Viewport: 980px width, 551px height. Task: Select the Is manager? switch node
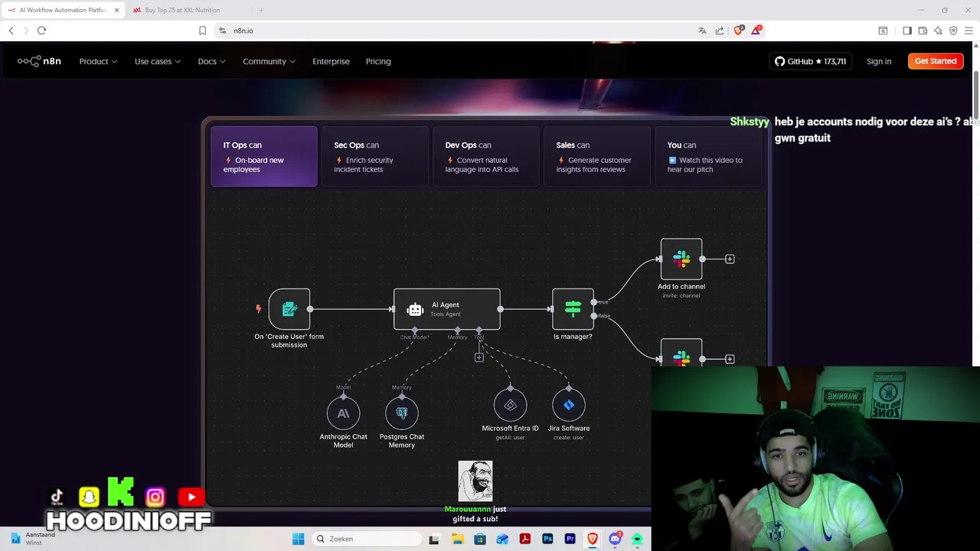pyautogui.click(x=573, y=309)
